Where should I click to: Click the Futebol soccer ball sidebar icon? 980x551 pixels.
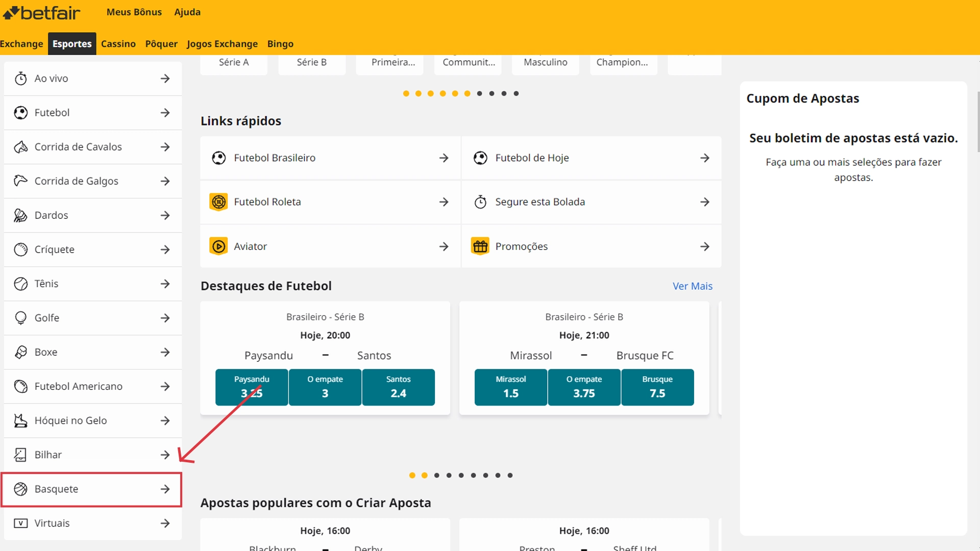[x=20, y=113]
